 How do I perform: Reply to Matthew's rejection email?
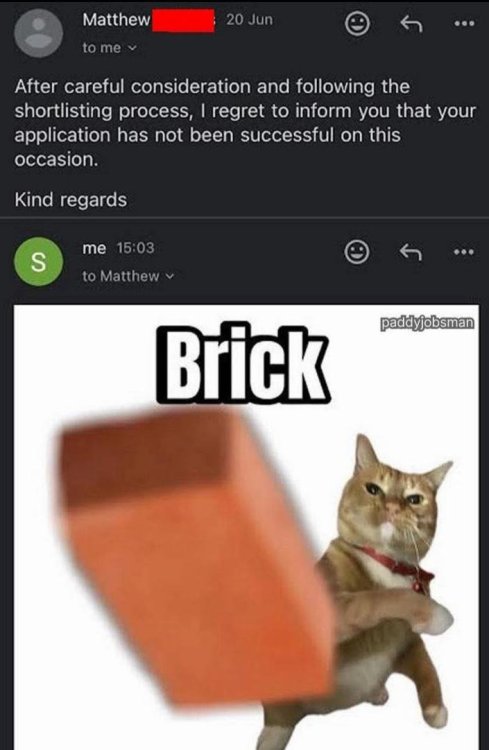pyautogui.click(x=411, y=23)
